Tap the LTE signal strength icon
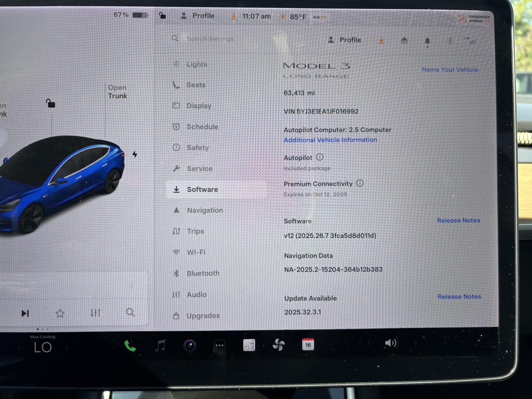The image size is (532, 399). 470,41
